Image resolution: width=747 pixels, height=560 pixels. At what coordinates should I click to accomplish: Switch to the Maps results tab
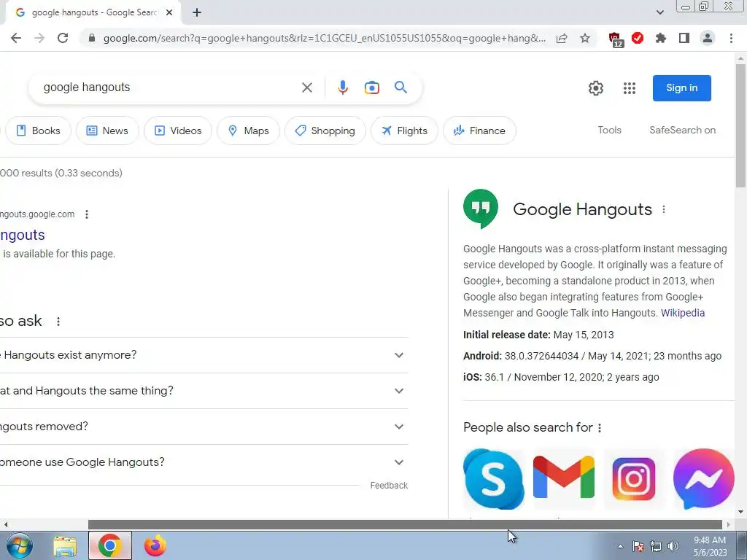pyautogui.click(x=248, y=131)
